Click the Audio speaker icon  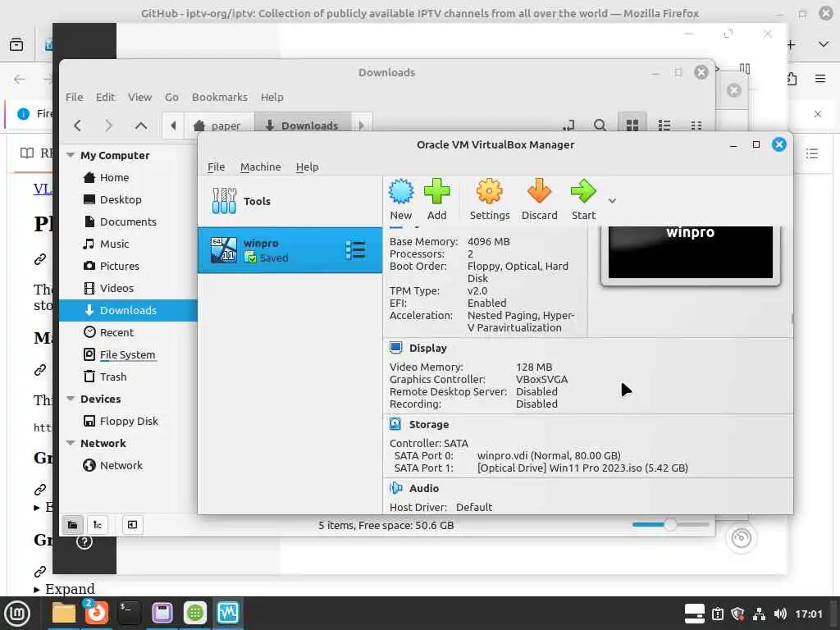396,488
